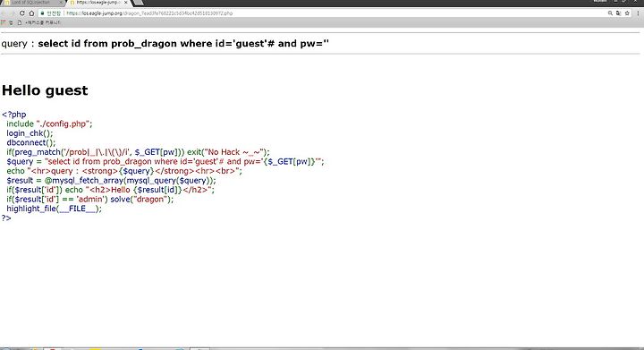Open the zoom magnifier icon in address bar

[610, 13]
